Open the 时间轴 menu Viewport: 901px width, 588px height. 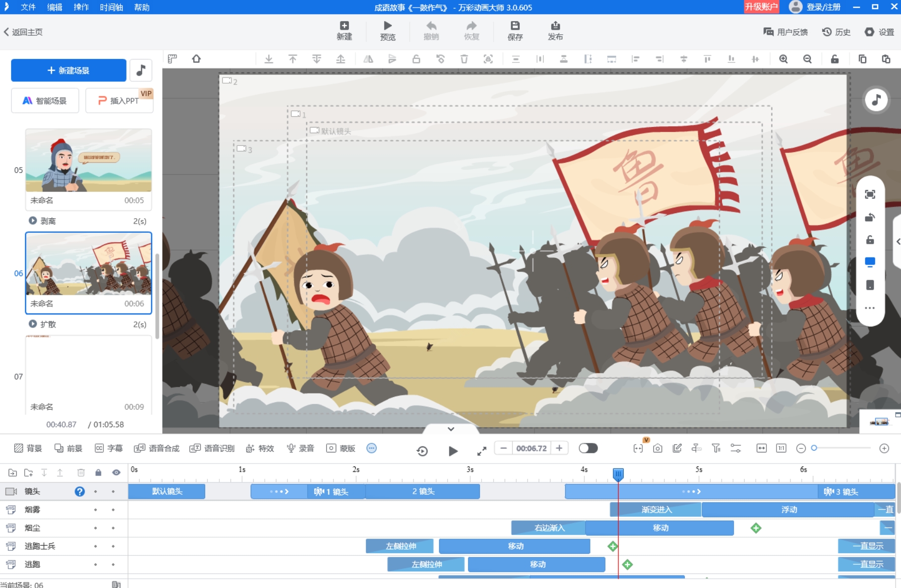(111, 7)
